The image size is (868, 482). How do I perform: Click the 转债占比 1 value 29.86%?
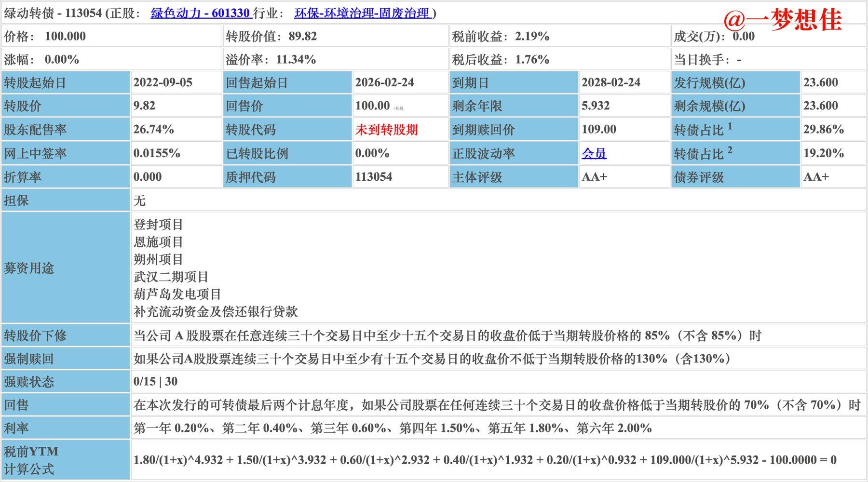point(823,129)
